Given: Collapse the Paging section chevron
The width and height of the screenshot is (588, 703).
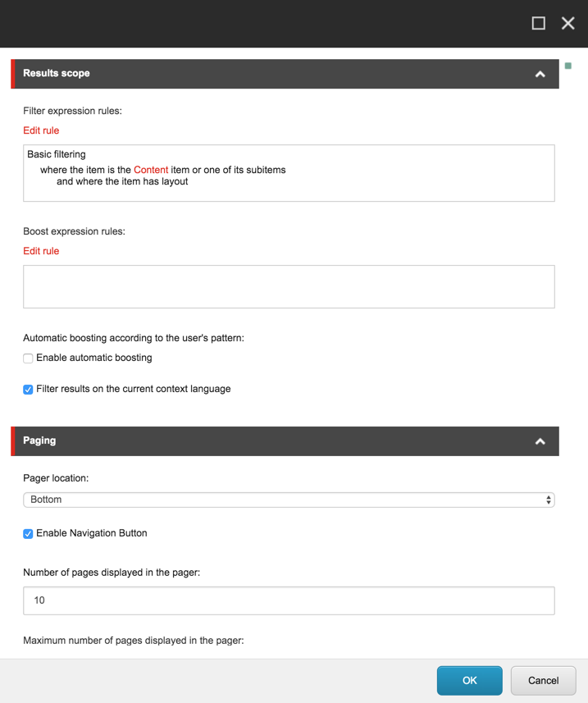Looking at the screenshot, I should [x=540, y=441].
